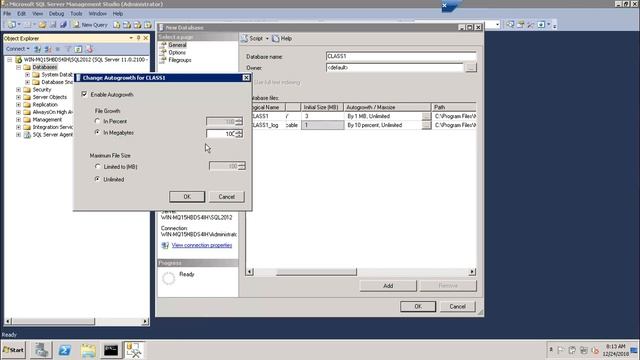
Task: Click the SSMS wrench icon in the taskbar
Action: pyautogui.click(x=134, y=350)
